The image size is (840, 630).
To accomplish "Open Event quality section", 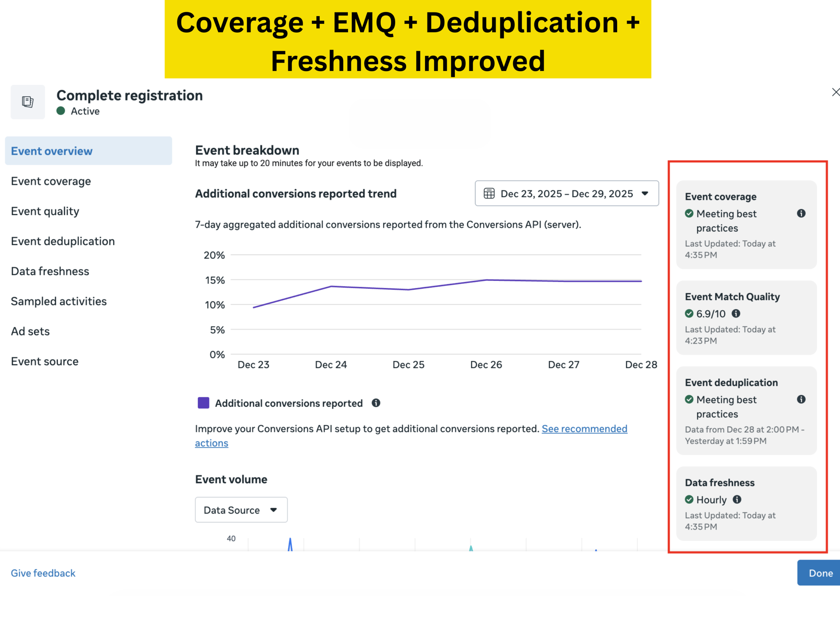I will 45,211.
